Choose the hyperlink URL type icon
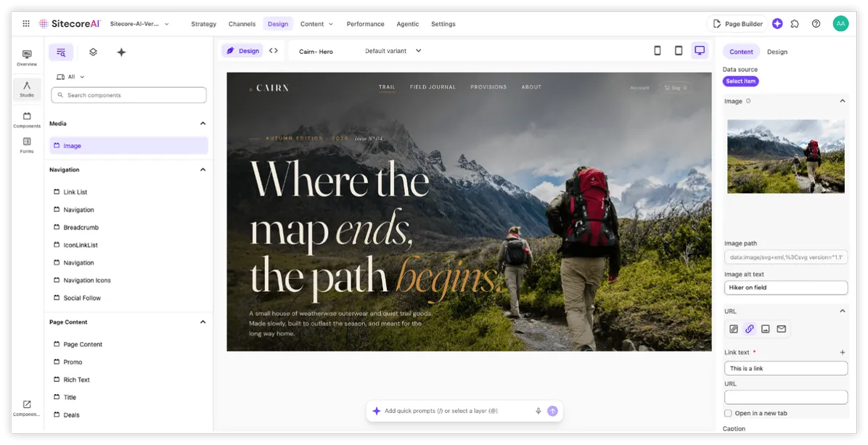 tap(750, 329)
